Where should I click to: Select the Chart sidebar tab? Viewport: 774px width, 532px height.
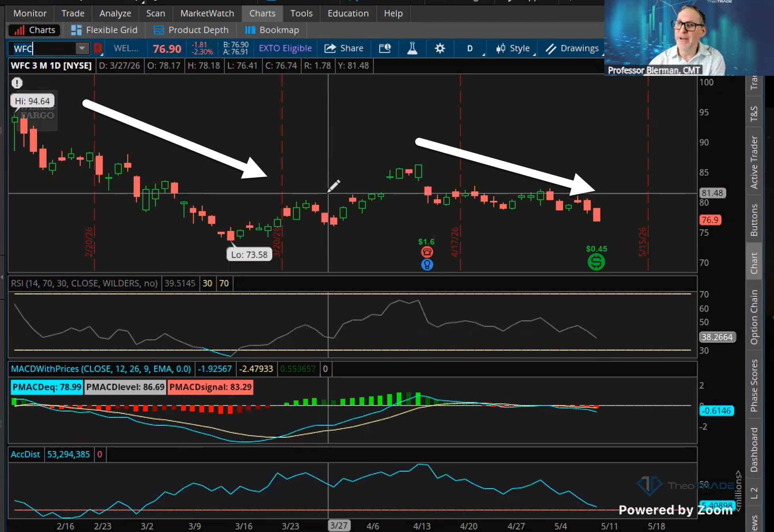tap(754, 263)
